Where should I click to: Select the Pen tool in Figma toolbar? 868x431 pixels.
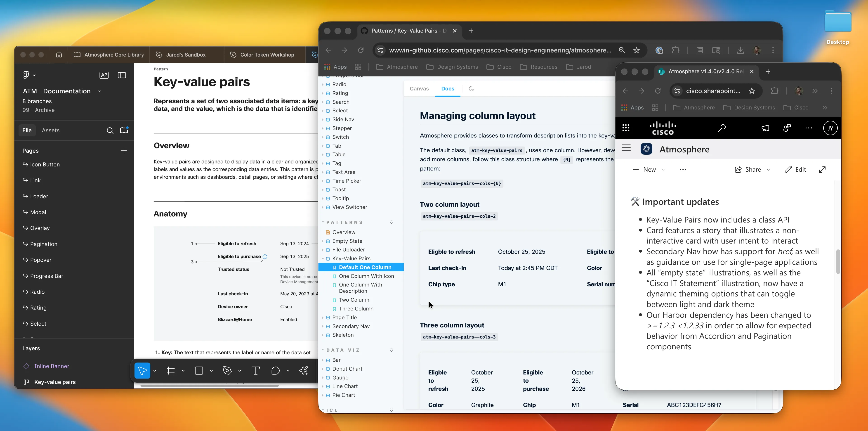pos(227,371)
